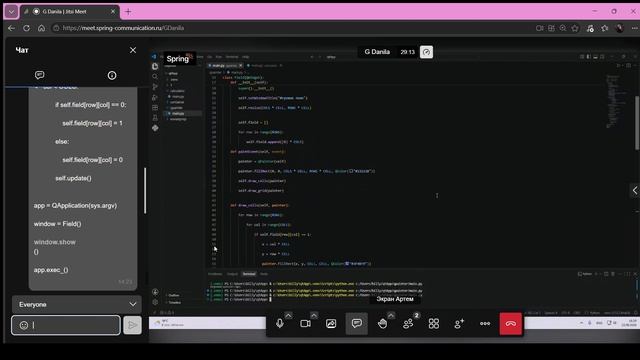Open the participants list
640x360 pixels.
coord(408,324)
